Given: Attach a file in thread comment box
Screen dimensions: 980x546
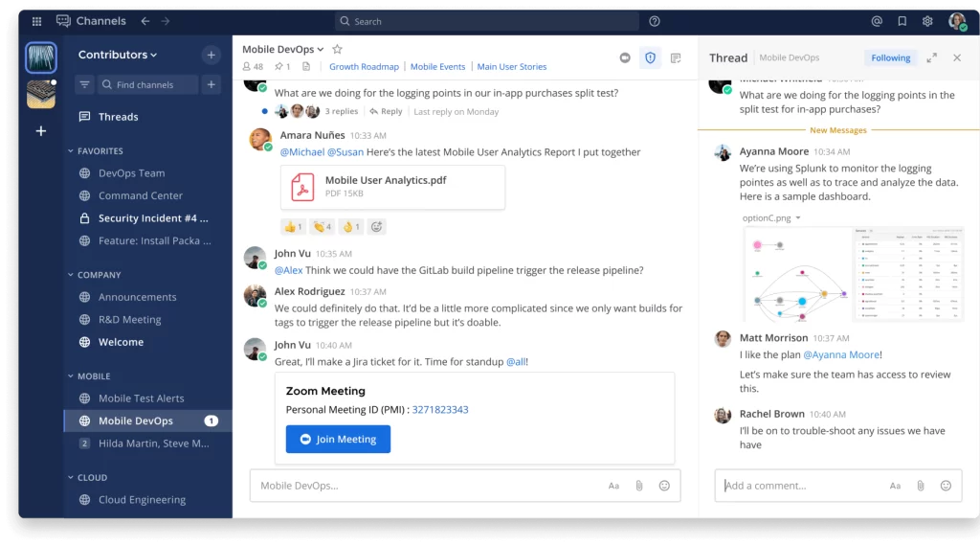Looking at the screenshot, I should [x=921, y=486].
